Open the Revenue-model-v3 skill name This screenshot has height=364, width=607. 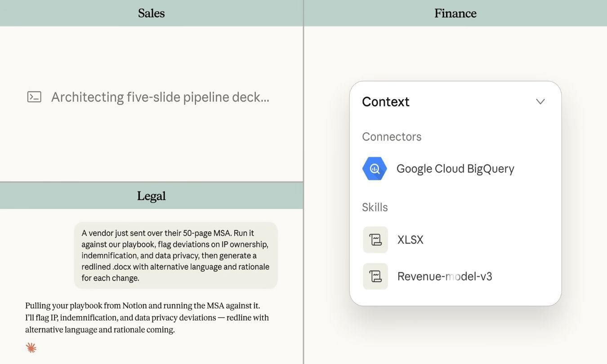point(444,276)
